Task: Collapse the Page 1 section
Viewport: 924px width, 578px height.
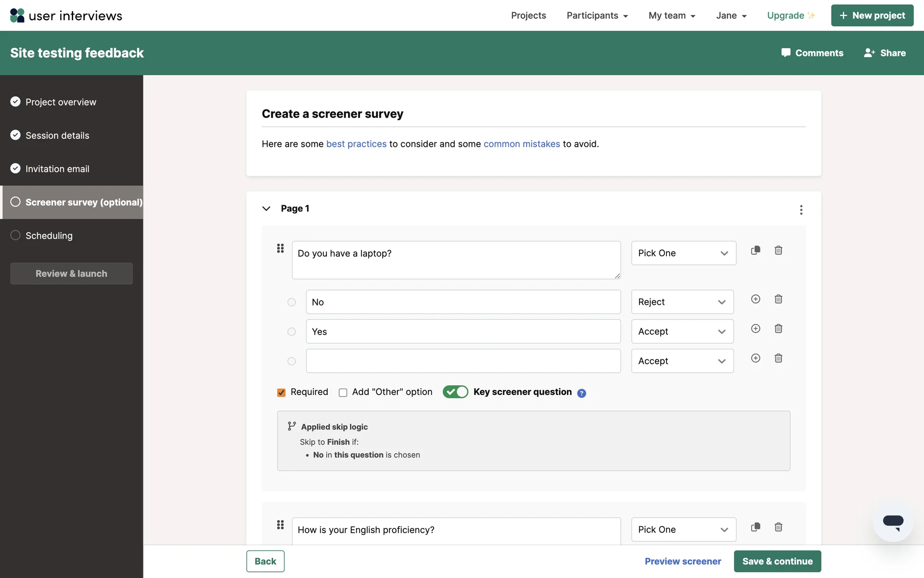Action: (x=266, y=209)
